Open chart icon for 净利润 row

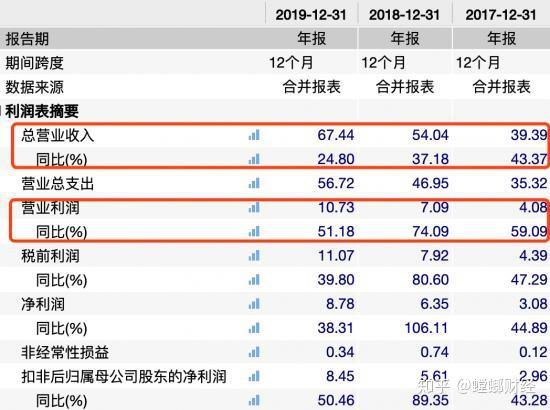(x=254, y=304)
